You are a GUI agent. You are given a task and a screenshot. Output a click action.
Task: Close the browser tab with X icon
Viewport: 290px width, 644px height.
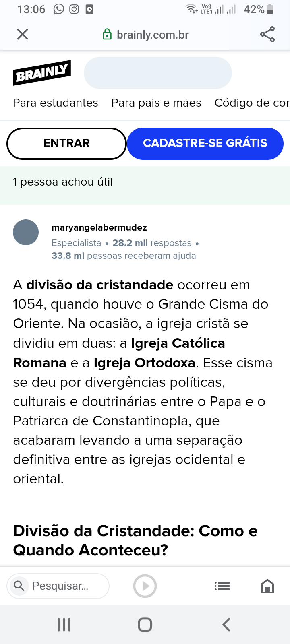[23, 34]
